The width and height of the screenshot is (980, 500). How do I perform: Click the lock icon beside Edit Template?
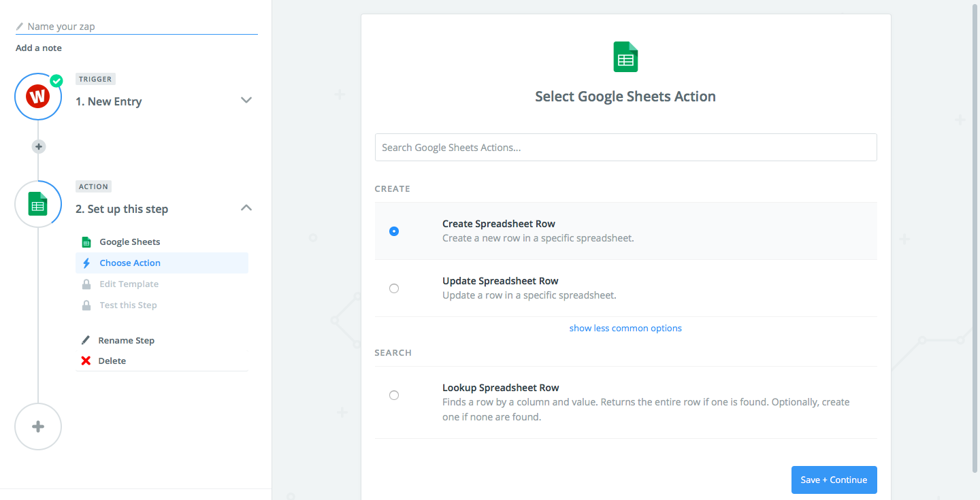86,284
